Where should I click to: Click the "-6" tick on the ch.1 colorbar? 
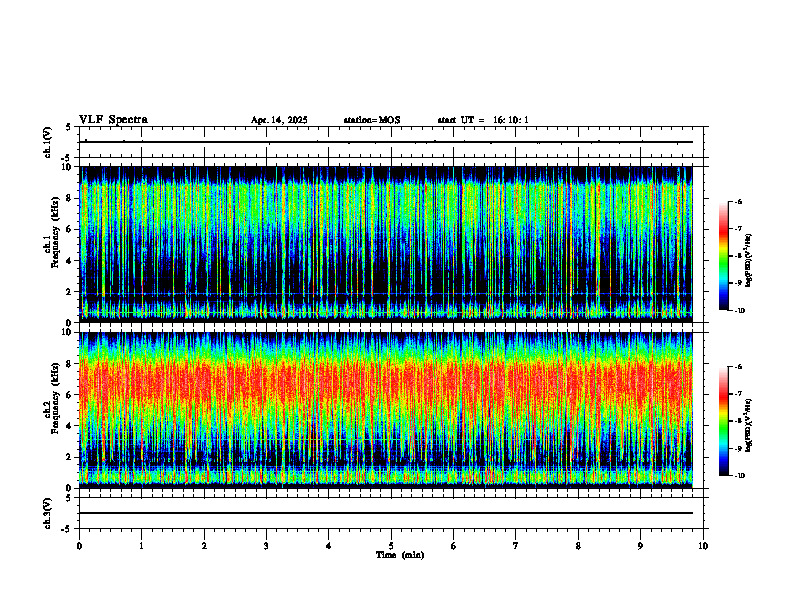coord(739,202)
